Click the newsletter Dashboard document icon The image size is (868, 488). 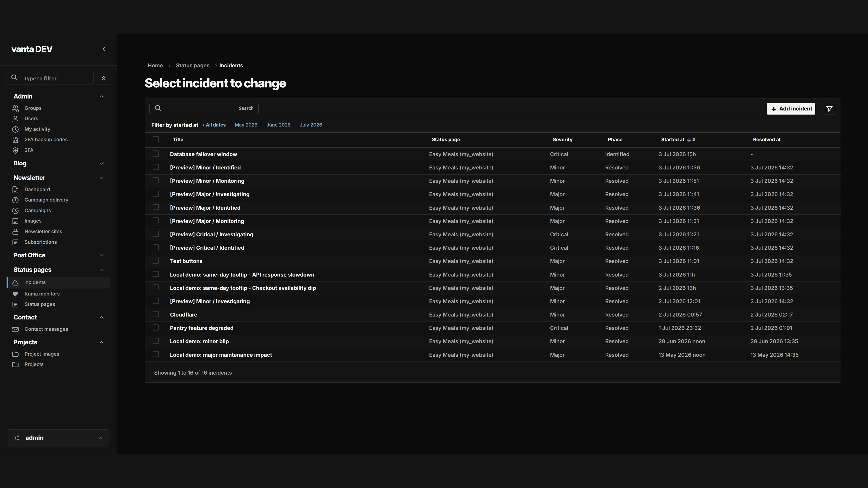click(x=16, y=190)
